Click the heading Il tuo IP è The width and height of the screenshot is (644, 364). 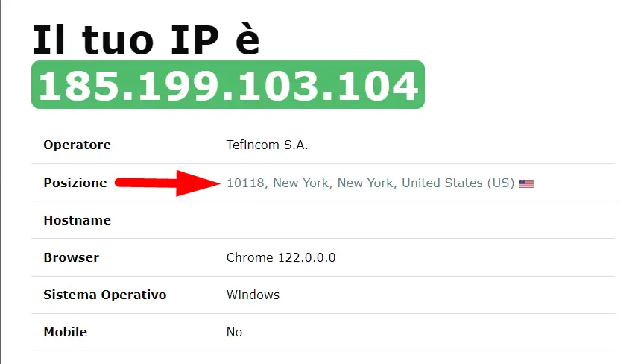pos(146,40)
